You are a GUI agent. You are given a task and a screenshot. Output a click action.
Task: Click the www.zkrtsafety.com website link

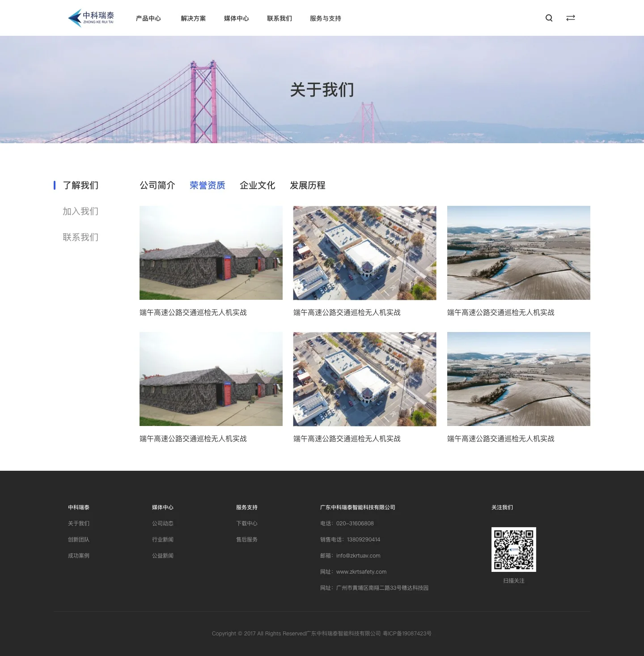point(361,571)
